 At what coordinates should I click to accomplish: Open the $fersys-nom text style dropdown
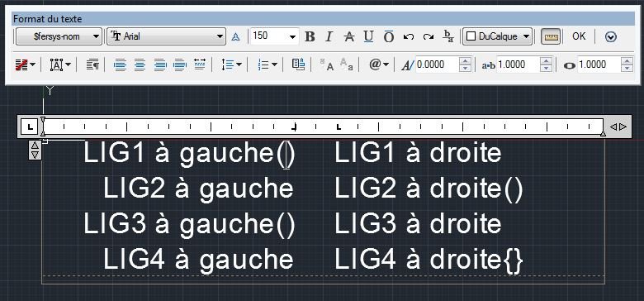(x=59, y=36)
